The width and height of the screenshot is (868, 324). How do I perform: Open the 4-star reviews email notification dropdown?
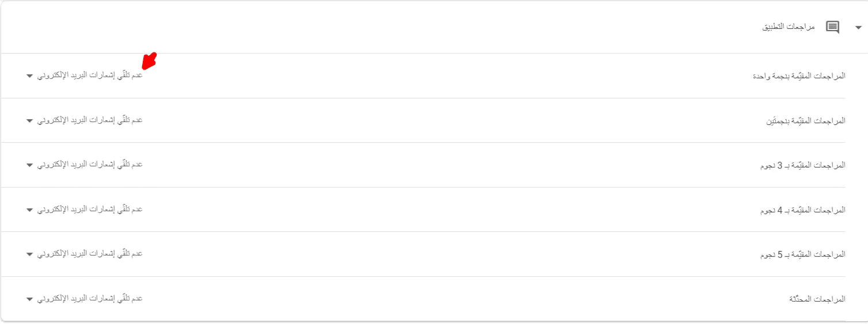90,209
